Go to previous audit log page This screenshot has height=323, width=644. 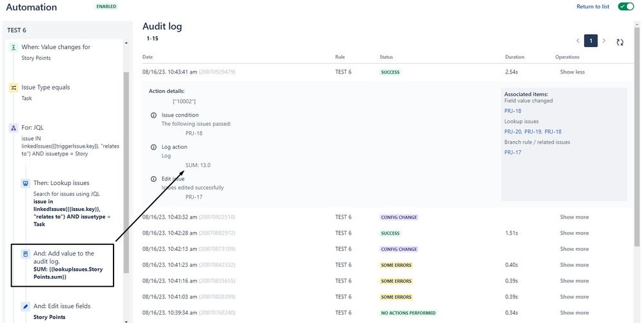pos(578,41)
